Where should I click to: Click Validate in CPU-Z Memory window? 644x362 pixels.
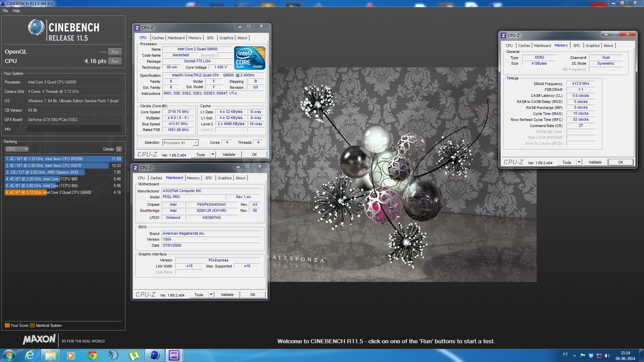pyautogui.click(x=595, y=163)
